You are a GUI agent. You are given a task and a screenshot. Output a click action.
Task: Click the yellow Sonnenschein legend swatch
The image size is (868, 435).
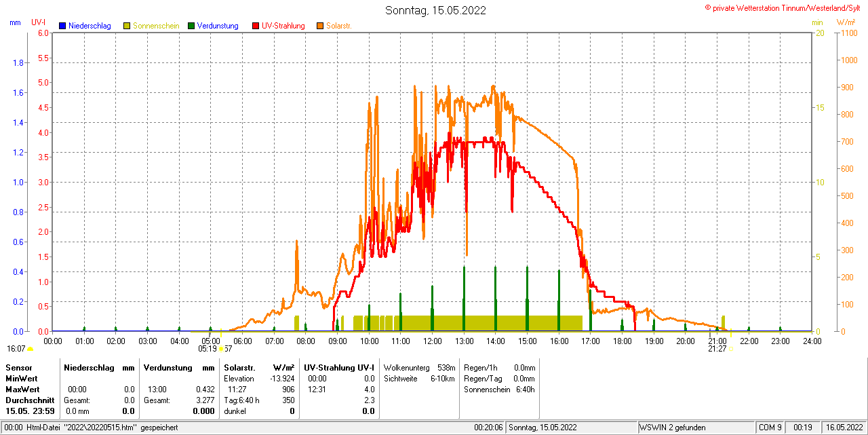pos(127,26)
